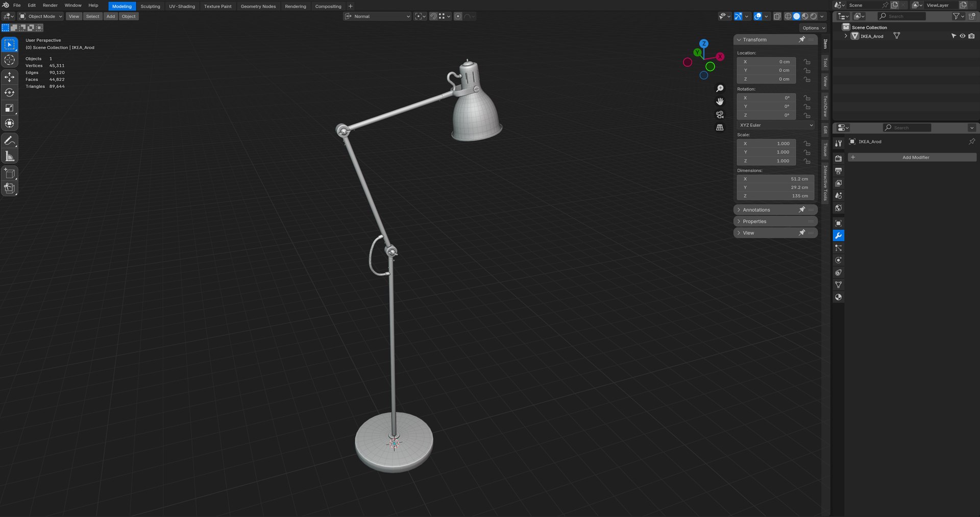Select the Cursor tool in left toolbar
Viewport: 980px width, 517px height.
(10, 60)
